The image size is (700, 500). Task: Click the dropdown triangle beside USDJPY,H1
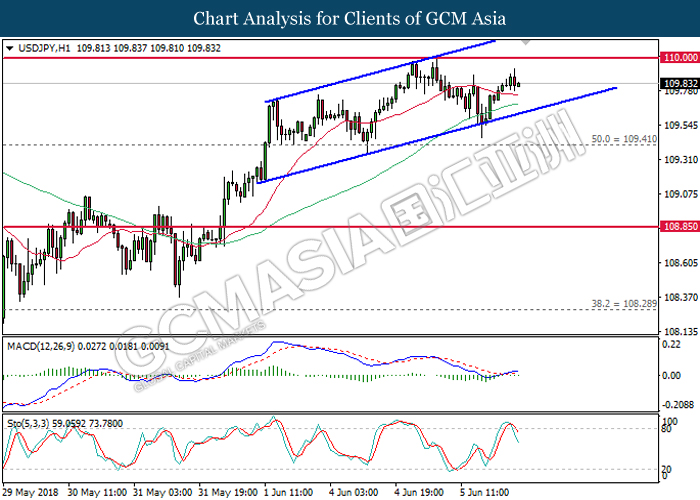pos(10,48)
